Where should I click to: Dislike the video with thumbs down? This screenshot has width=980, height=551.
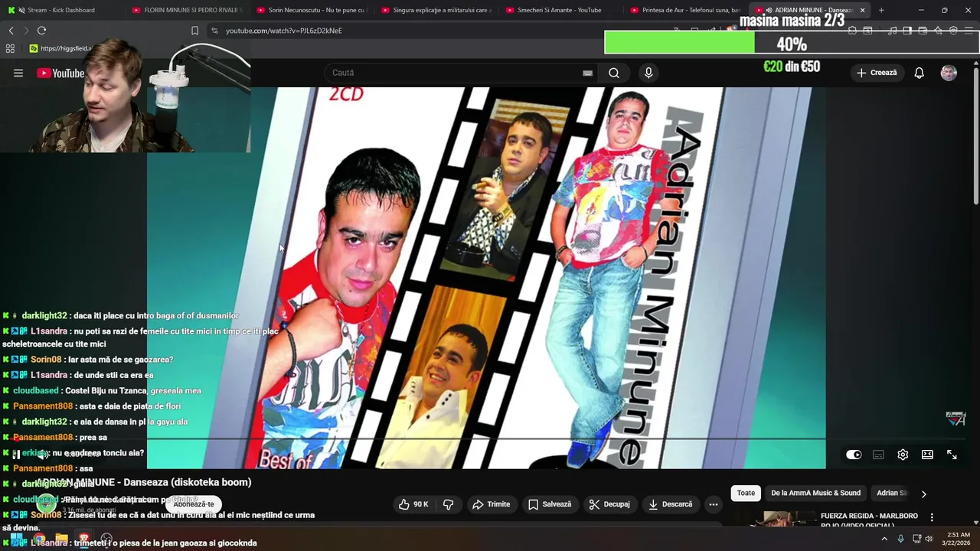tap(449, 504)
